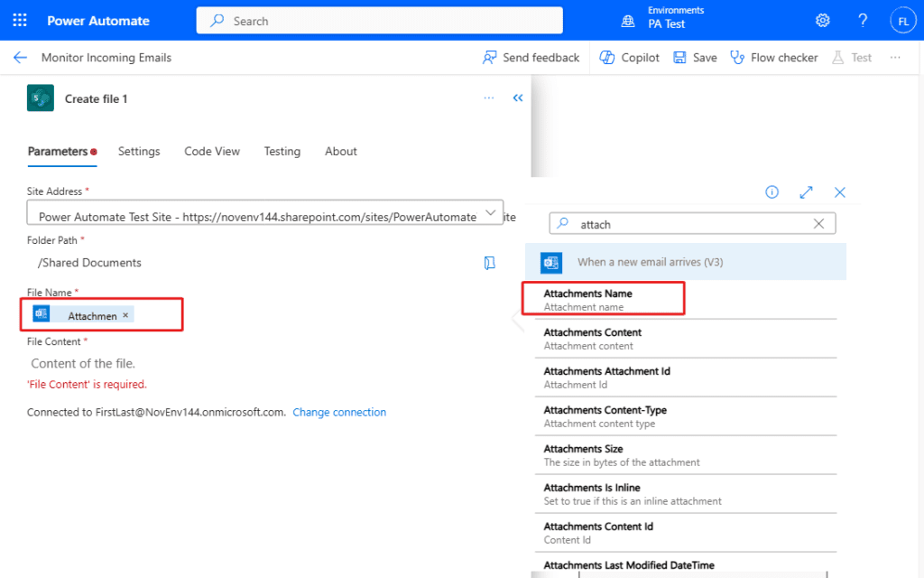Expand the Site Address dropdown
924x578 pixels.
tap(491, 213)
